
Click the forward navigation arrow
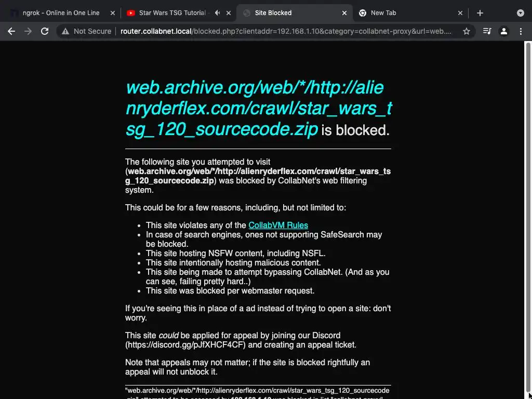[x=28, y=31]
